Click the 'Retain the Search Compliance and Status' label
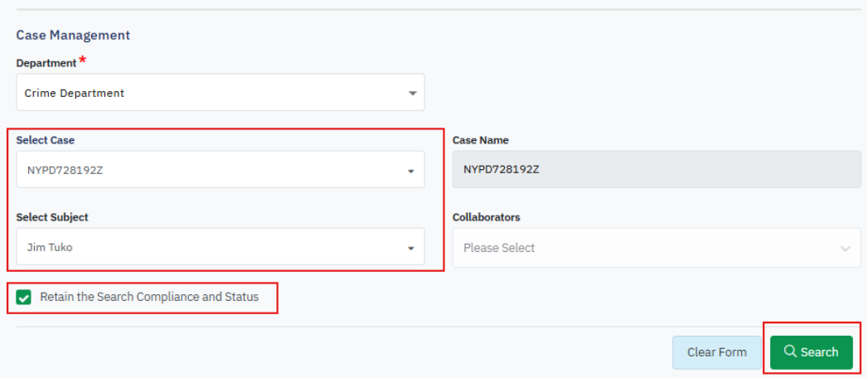The width and height of the screenshot is (868, 378). [149, 297]
